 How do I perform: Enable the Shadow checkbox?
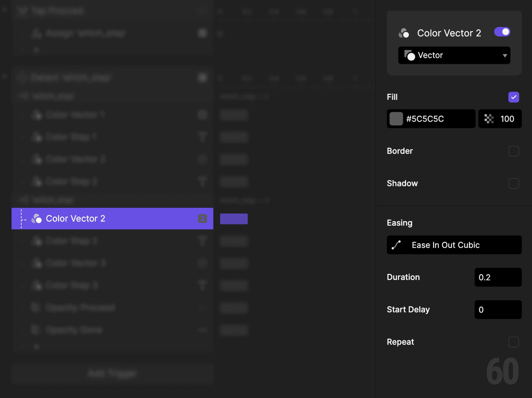(x=514, y=184)
